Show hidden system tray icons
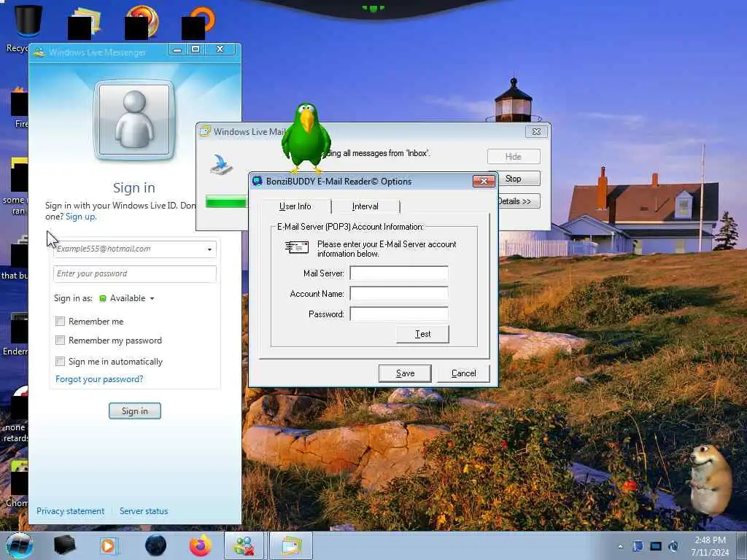 tap(620, 546)
